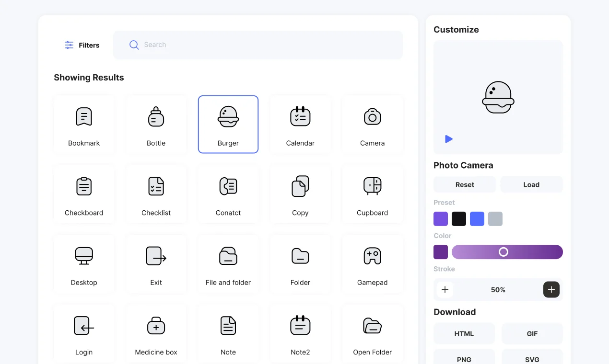
Task: Select the Medicine box icon
Action: 156,333
